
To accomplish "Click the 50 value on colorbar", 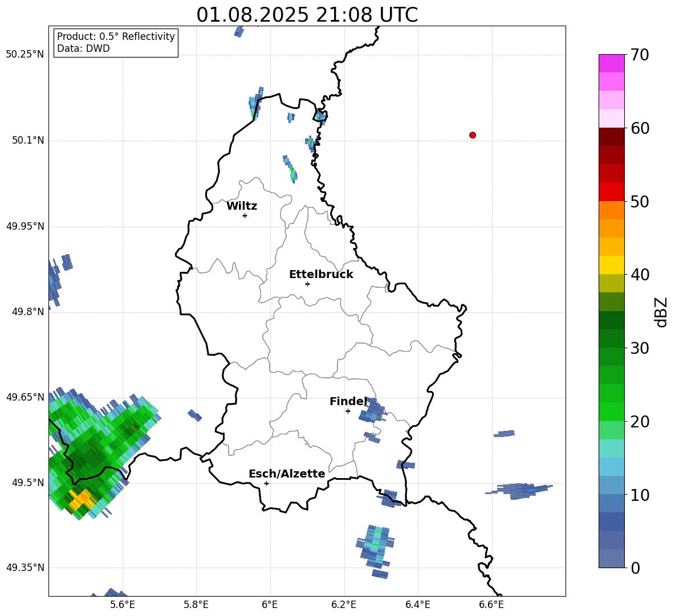I will pyautogui.click(x=640, y=201).
